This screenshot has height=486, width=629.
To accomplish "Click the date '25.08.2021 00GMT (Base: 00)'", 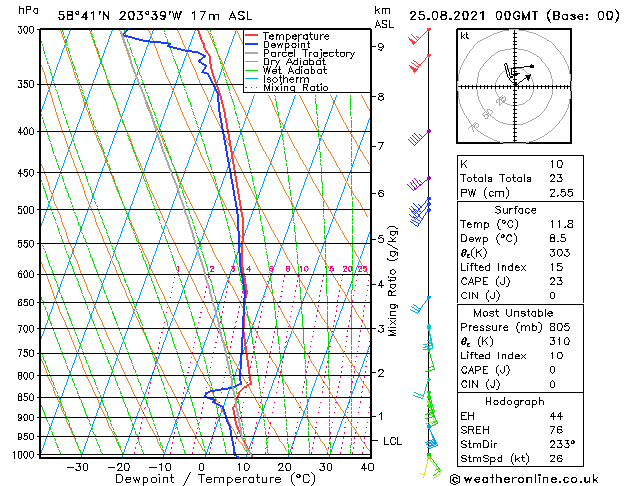I will pyautogui.click(x=514, y=16).
